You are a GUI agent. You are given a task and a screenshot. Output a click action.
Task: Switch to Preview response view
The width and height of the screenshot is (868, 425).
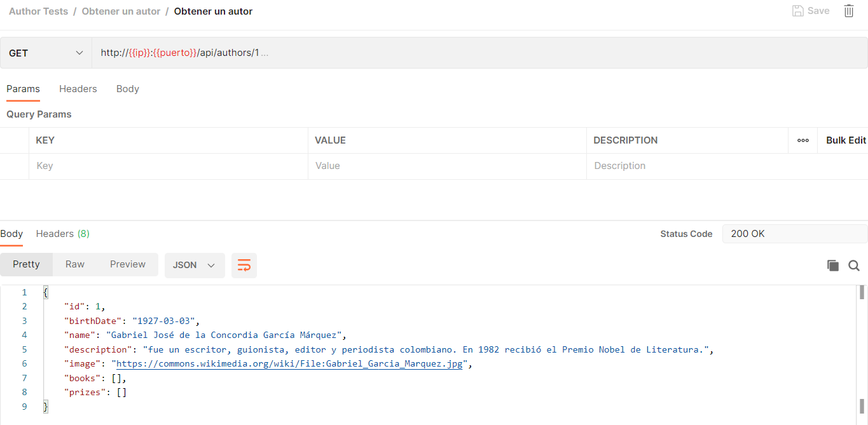127,264
